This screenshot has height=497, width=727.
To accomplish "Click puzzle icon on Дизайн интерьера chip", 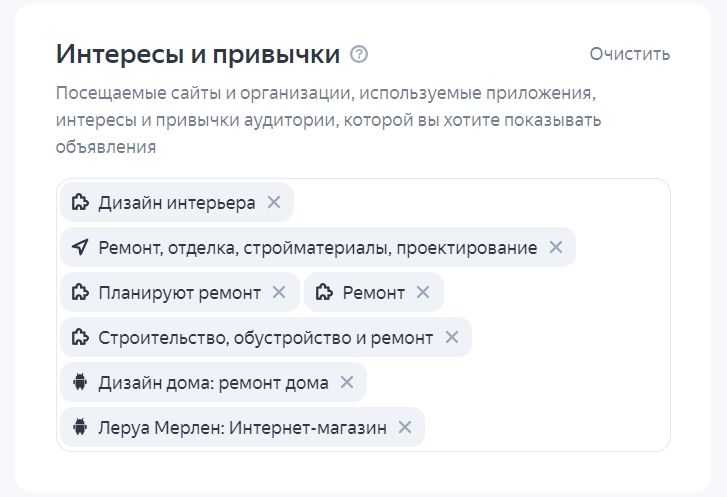I will (80, 202).
